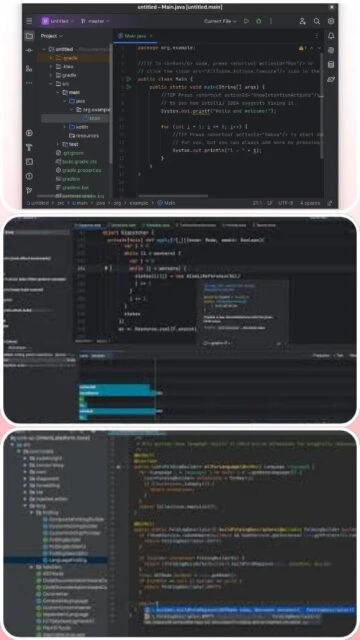The height and width of the screenshot is (640, 360).
Task: Open the untitled project dropdown
Action: coord(57,21)
